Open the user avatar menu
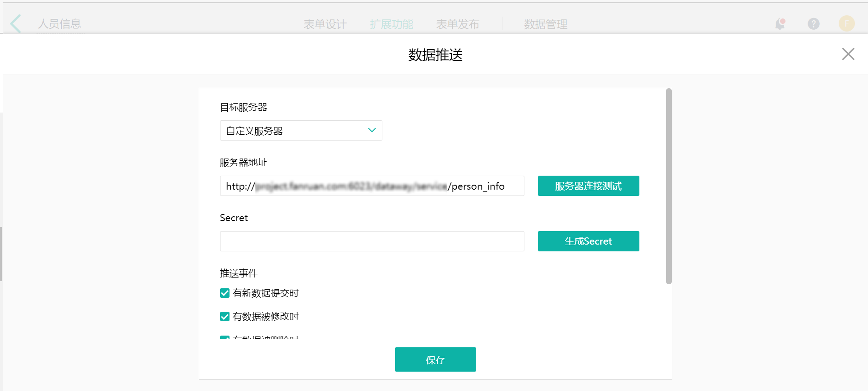 click(x=846, y=24)
